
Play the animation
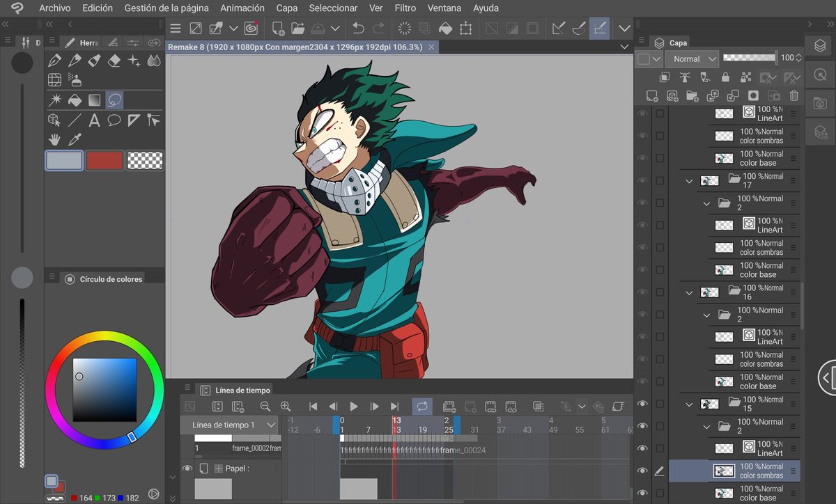pyautogui.click(x=354, y=406)
